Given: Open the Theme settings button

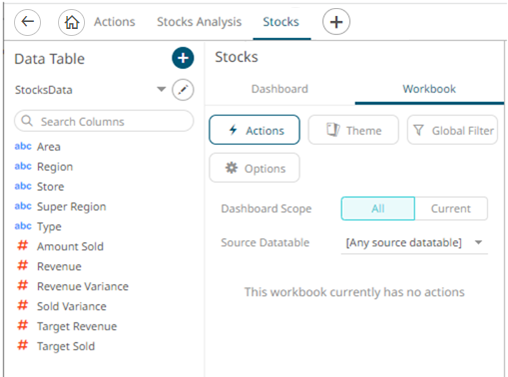Looking at the screenshot, I should point(353,130).
